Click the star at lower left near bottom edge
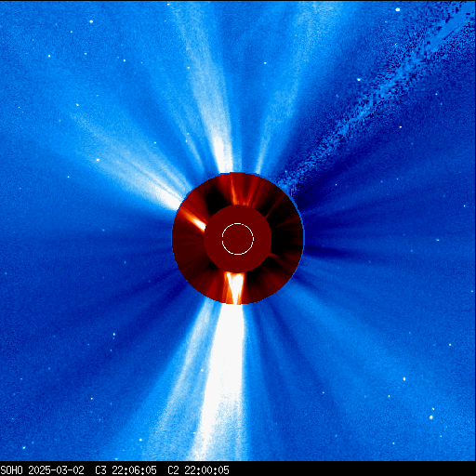The width and height of the screenshot is (476, 476). coord(24,447)
